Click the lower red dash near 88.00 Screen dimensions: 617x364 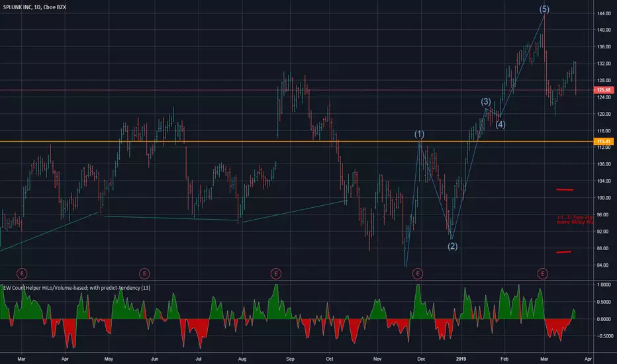click(x=563, y=252)
